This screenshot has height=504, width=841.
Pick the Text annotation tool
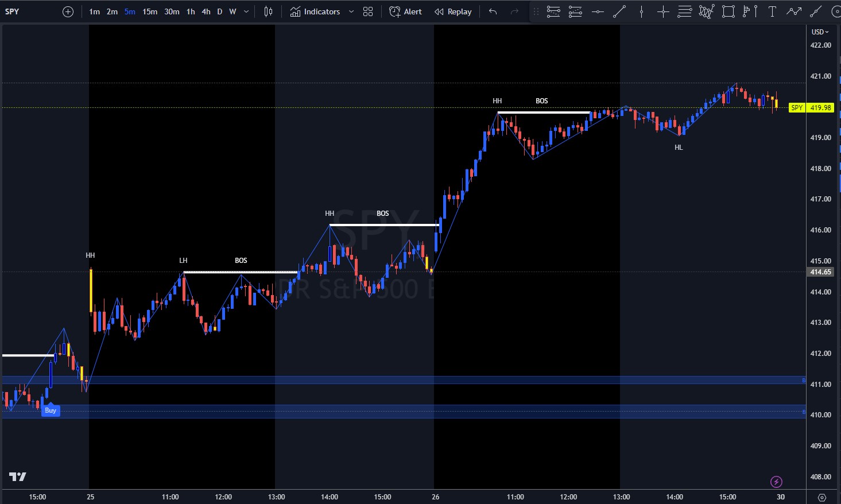coord(772,11)
